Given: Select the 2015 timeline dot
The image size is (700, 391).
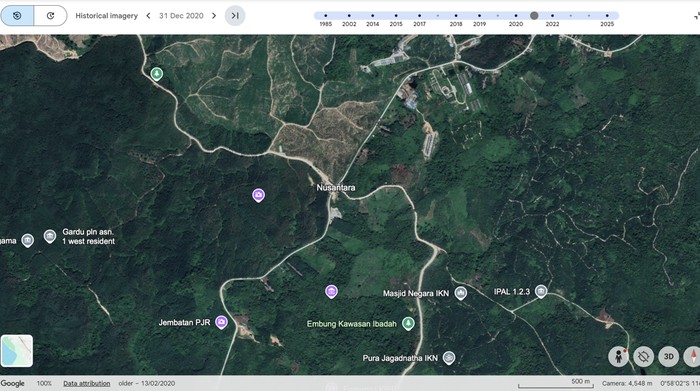Looking at the screenshot, I should (x=396, y=16).
